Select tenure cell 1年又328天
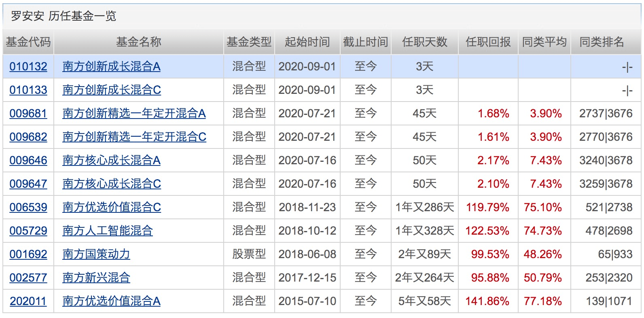Viewport: 644px width, 318px height. [425, 231]
